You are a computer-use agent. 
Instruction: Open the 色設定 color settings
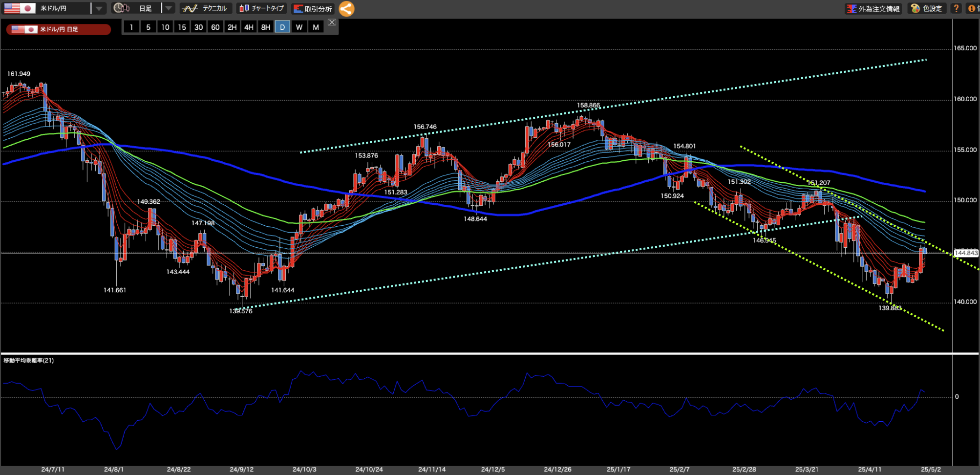pos(927,9)
